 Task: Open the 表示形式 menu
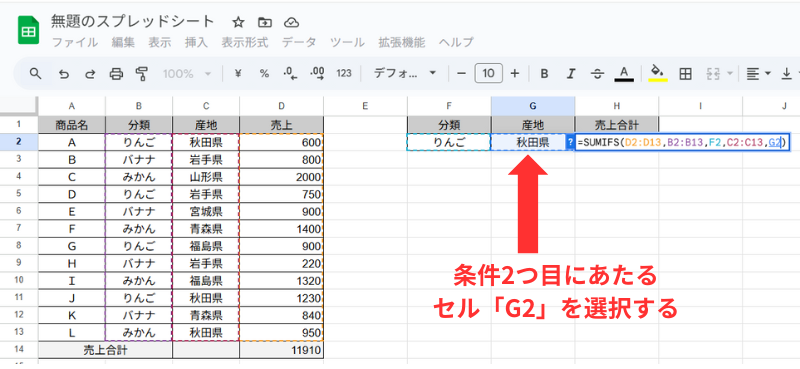245,42
